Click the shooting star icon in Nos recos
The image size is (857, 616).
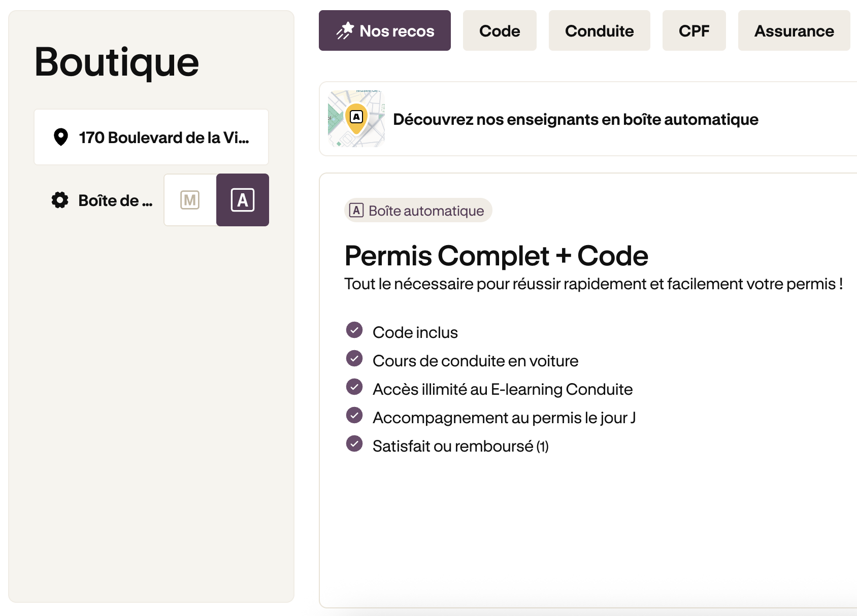(x=345, y=30)
